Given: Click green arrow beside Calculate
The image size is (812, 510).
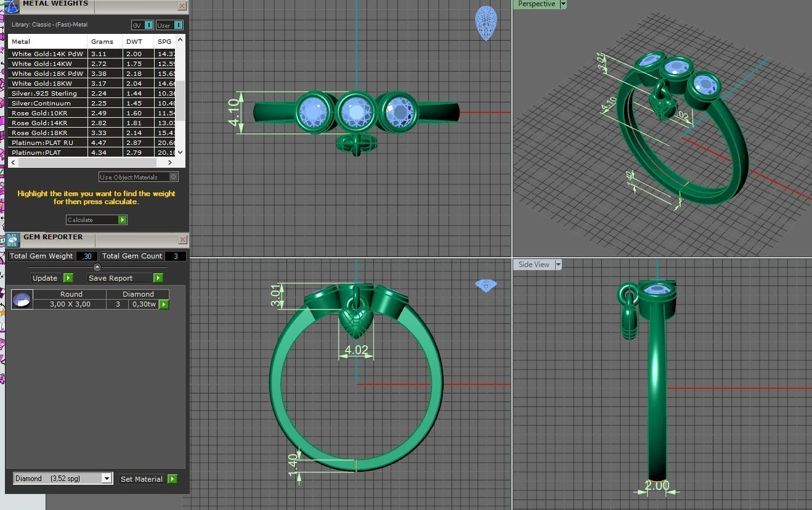Looking at the screenshot, I should pyautogui.click(x=123, y=220).
